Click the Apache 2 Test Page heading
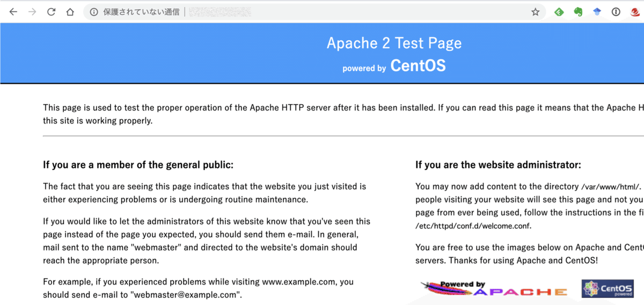 (394, 43)
